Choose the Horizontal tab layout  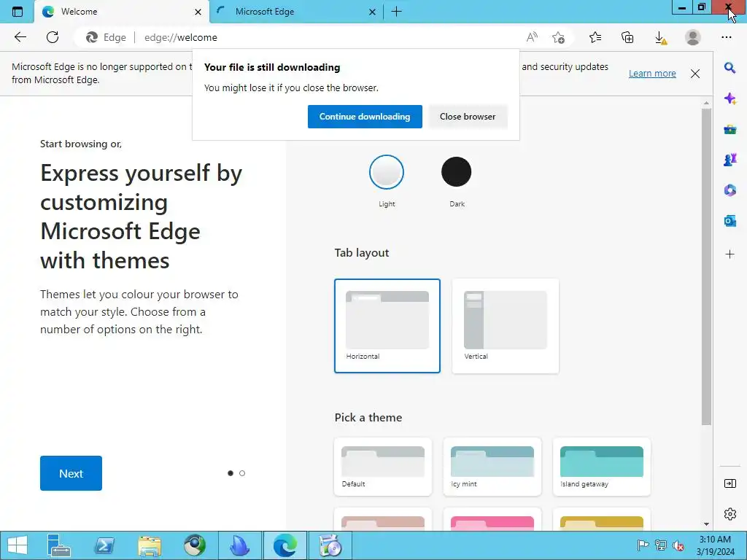[387, 326]
